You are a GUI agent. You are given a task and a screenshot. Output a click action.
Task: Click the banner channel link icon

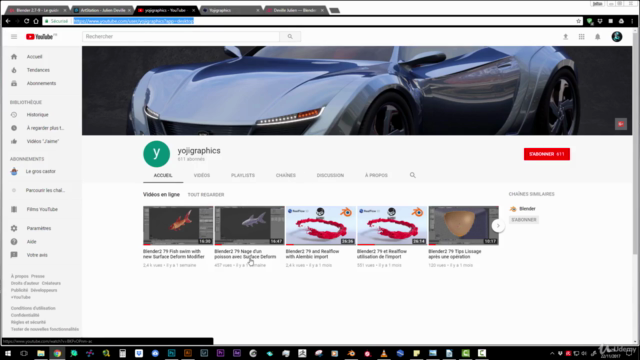pos(621,124)
